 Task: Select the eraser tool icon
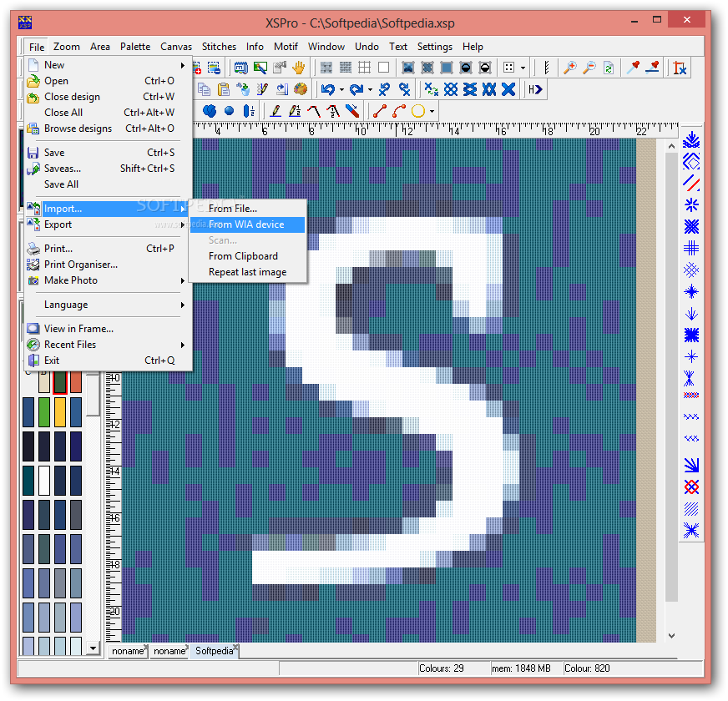tap(352, 112)
